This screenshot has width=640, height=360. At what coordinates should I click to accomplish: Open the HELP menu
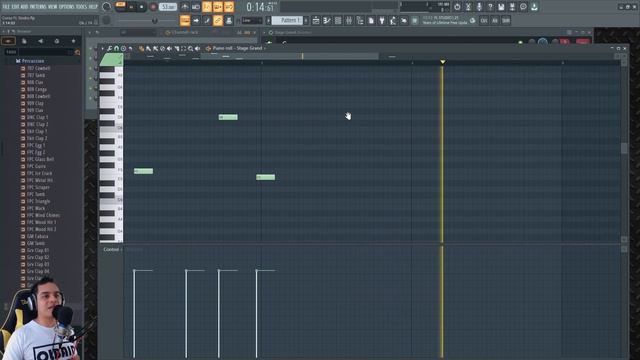(x=93, y=7)
